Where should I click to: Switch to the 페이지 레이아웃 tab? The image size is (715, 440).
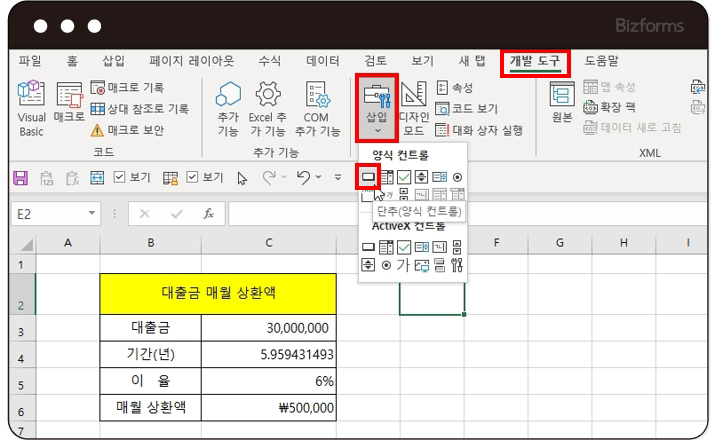pyautogui.click(x=192, y=61)
